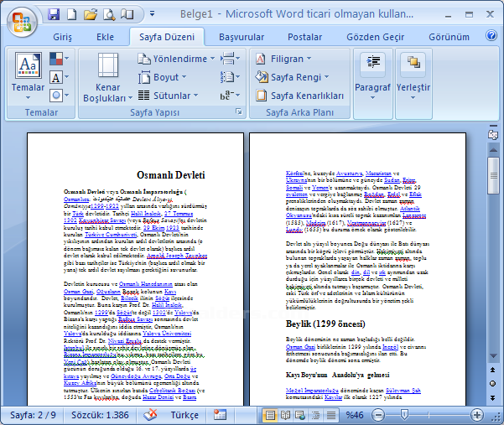Screen dimensions: 504x425
Task: Open Print Preview from Quick Access toolbar
Action: [109, 14]
